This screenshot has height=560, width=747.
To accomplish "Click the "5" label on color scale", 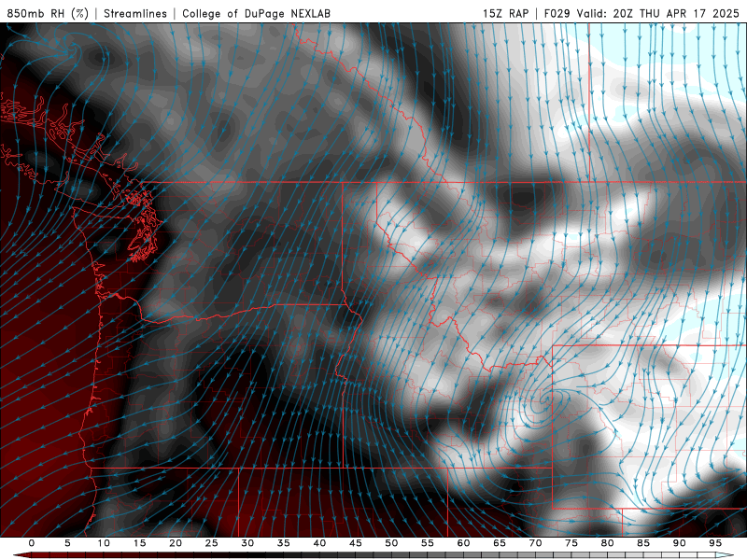I will (67, 543).
